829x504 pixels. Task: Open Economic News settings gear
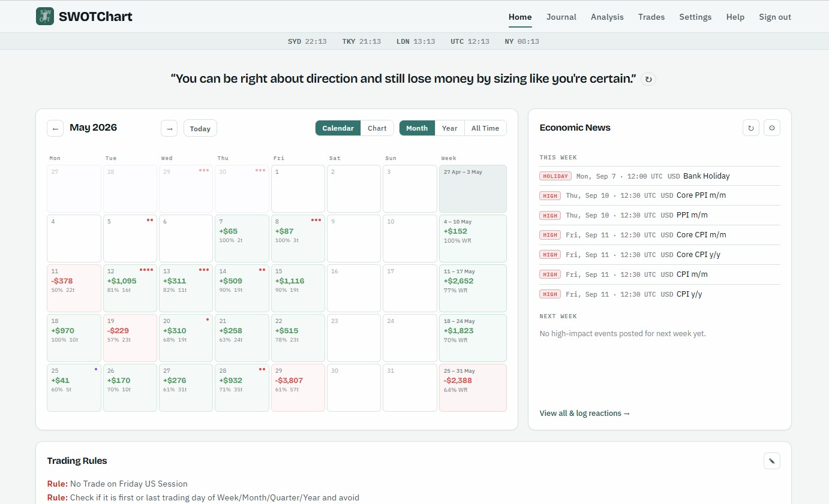click(772, 128)
